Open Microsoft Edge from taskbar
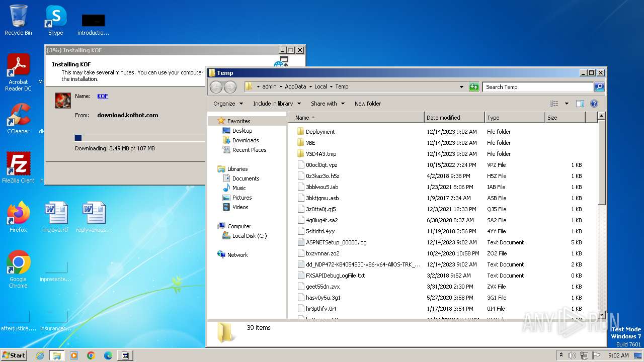The width and height of the screenshot is (644, 362). pyautogui.click(x=108, y=355)
